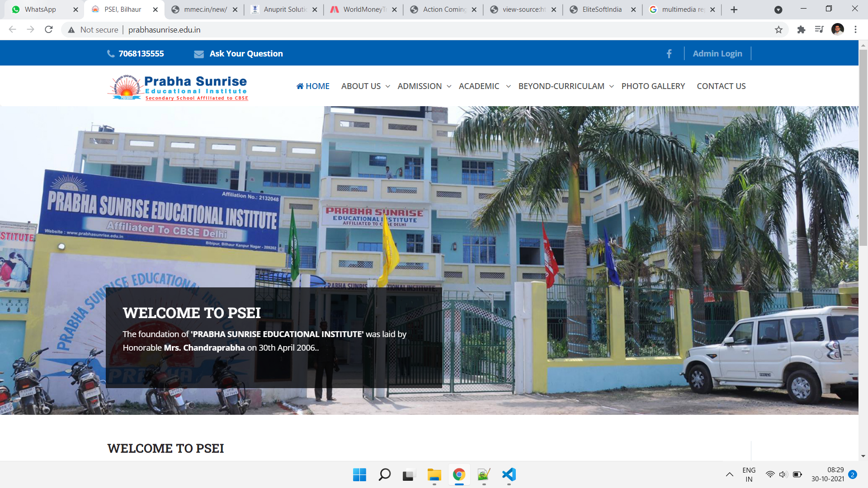Open Chrome extensions puzzle icon

[801, 30]
